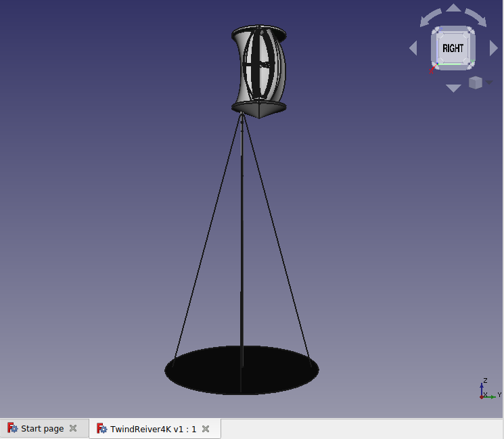Image resolution: width=504 pixels, height=439 pixels.
Task: Rotate view using right triangle arrow of navigation cube
Action: [x=493, y=48]
